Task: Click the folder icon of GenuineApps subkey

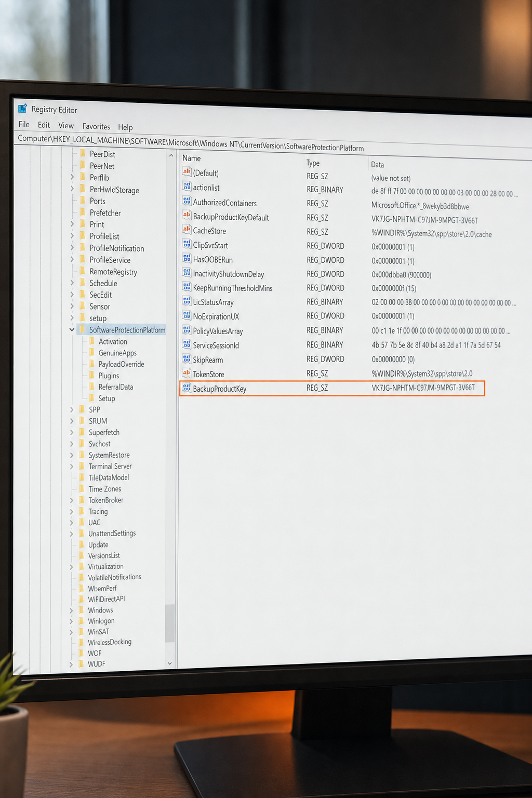Action: 92,352
